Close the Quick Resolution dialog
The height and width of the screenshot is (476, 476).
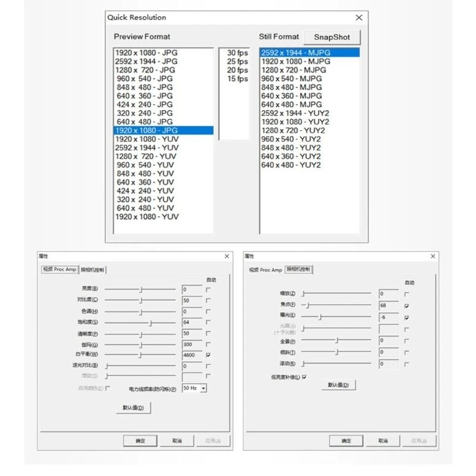point(359,18)
